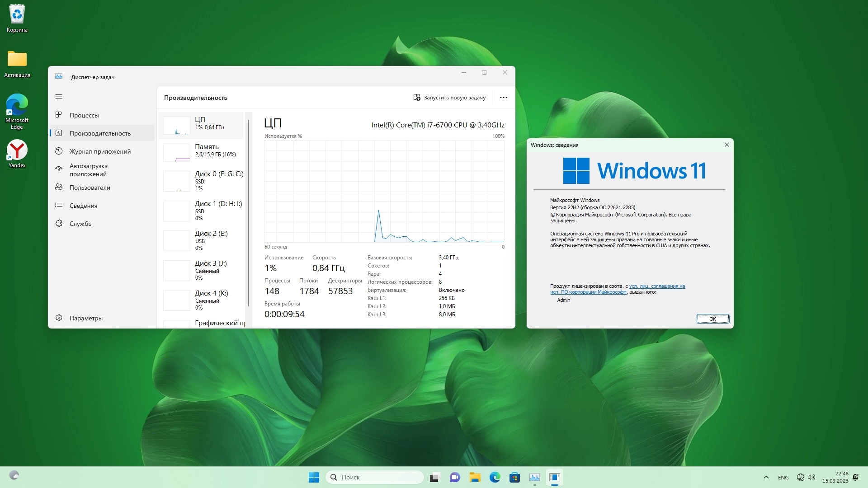
Task: Click the taskbar search field
Action: [375, 477]
